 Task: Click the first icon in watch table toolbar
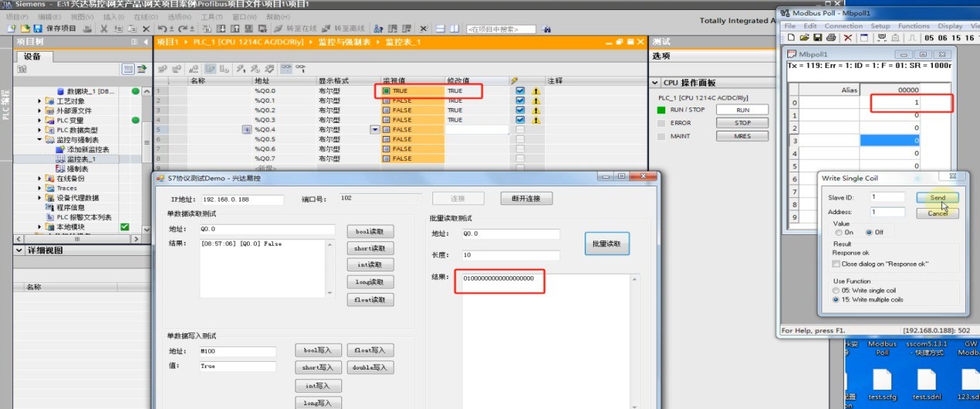163,69
